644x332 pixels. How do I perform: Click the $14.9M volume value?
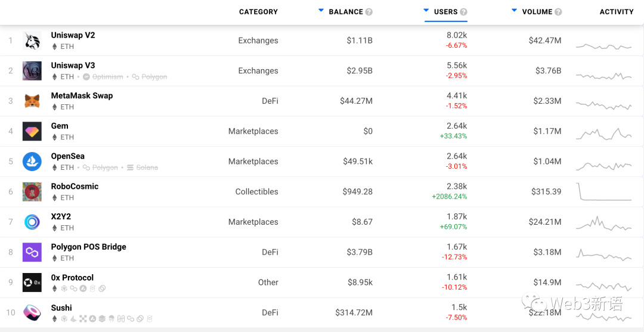tap(547, 283)
